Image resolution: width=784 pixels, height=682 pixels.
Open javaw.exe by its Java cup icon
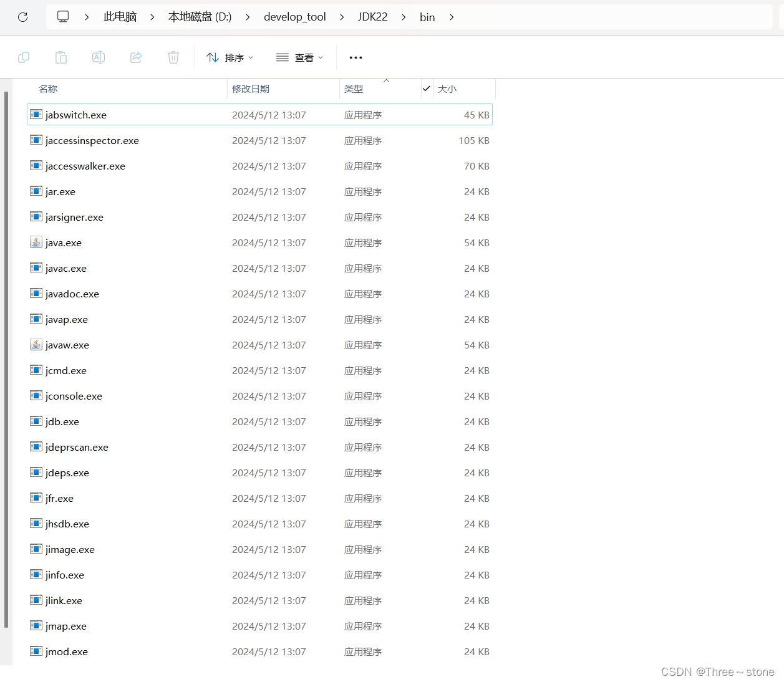click(36, 344)
